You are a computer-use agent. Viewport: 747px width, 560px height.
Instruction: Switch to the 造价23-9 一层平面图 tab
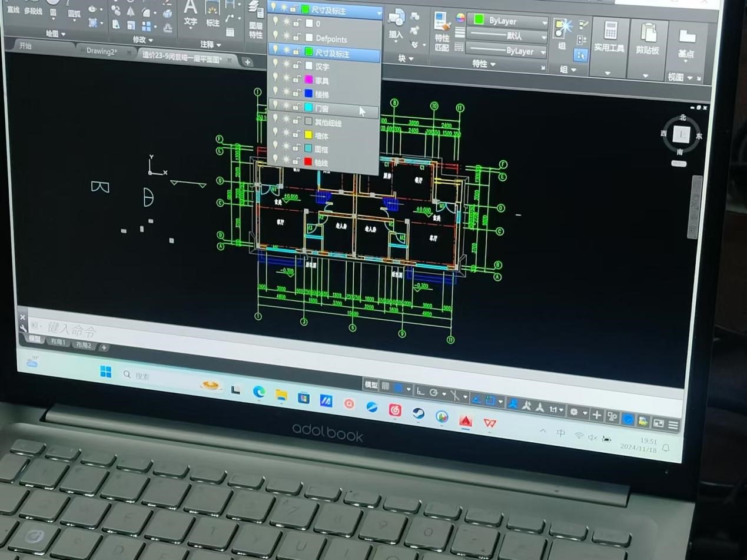pos(181,57)
